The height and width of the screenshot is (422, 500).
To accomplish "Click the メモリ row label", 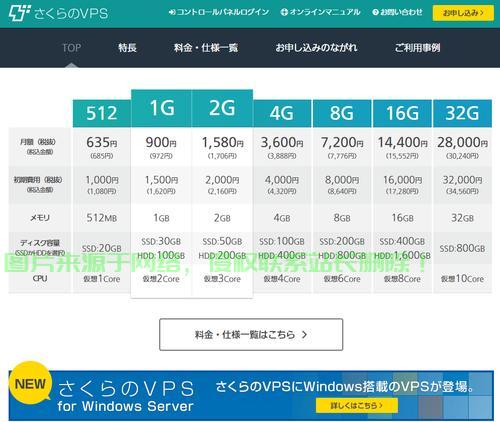I will [x=40, y=218].
